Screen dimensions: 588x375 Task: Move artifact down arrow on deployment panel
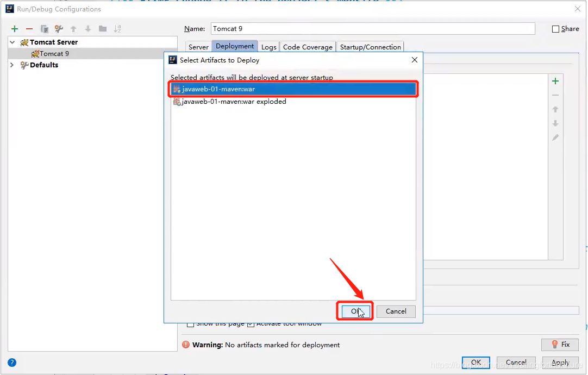coord(555,123)
